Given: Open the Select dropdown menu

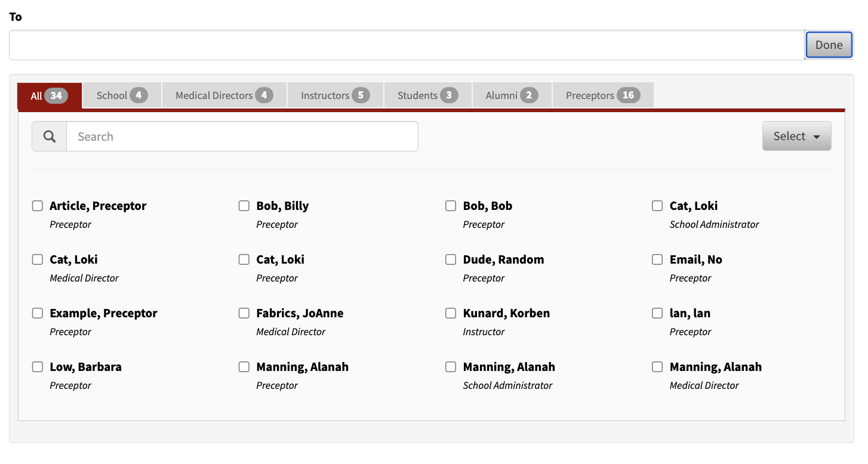Looking at the screenshot, I should click(x=796, y=136).
